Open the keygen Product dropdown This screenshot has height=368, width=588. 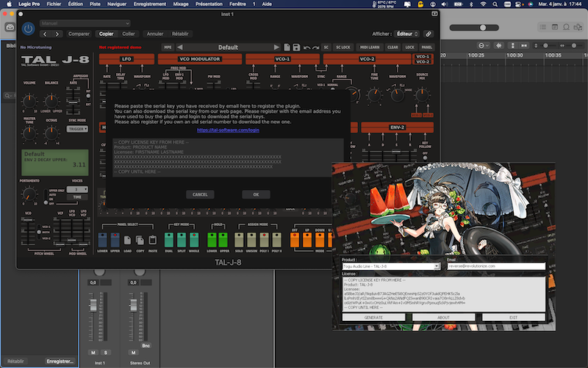pyautogui.click(x=391, y=266)
